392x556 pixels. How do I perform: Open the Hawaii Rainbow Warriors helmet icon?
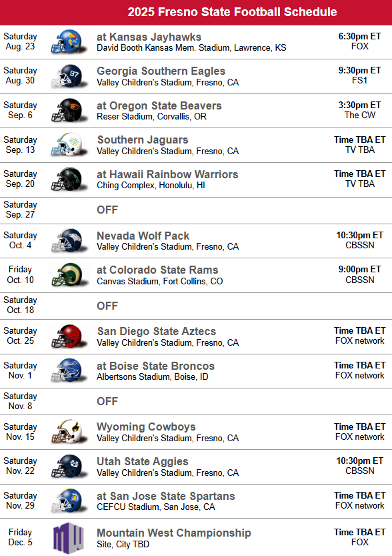coord(69,180)
